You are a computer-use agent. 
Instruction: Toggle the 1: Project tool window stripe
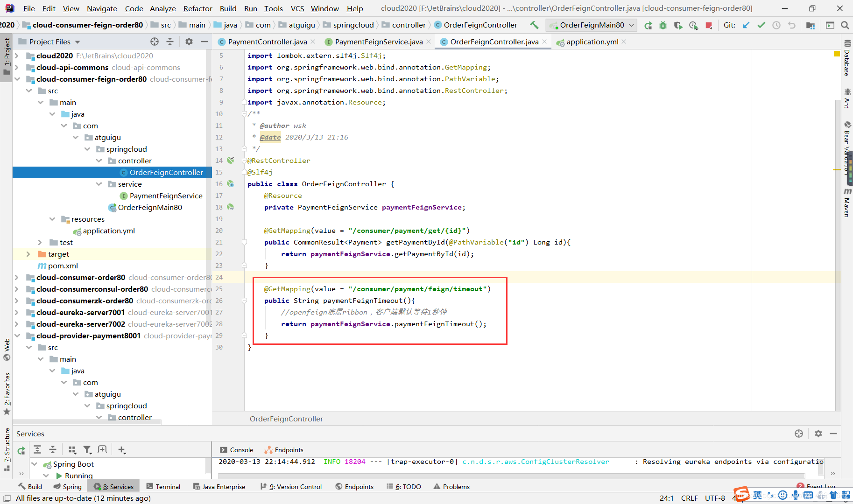pyautogui.click(x=7, y=57)
